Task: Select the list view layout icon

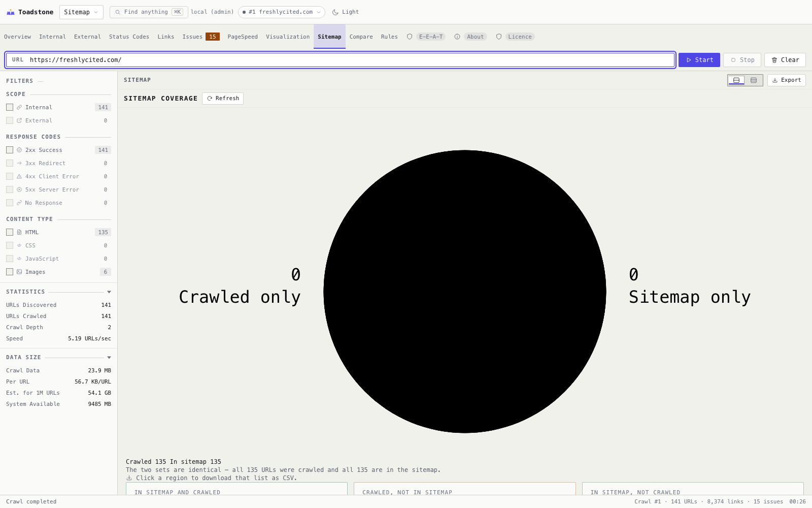Action: 754,80
